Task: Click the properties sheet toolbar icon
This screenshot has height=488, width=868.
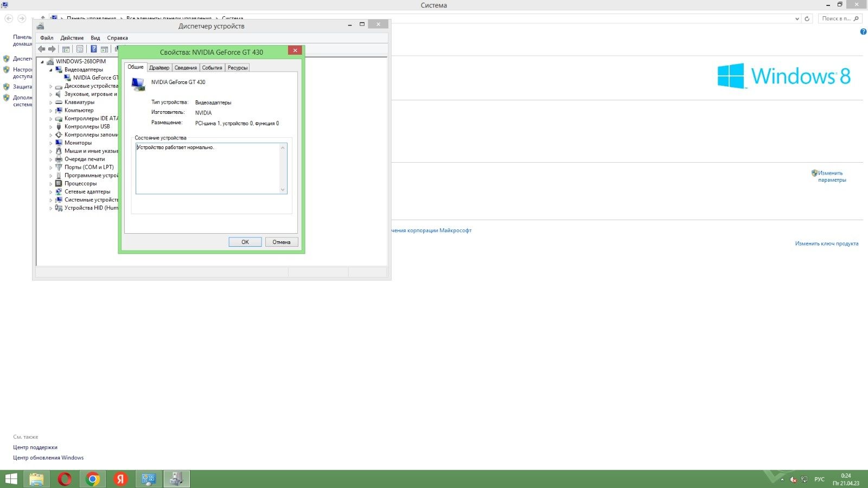Action: pos(80,49)
